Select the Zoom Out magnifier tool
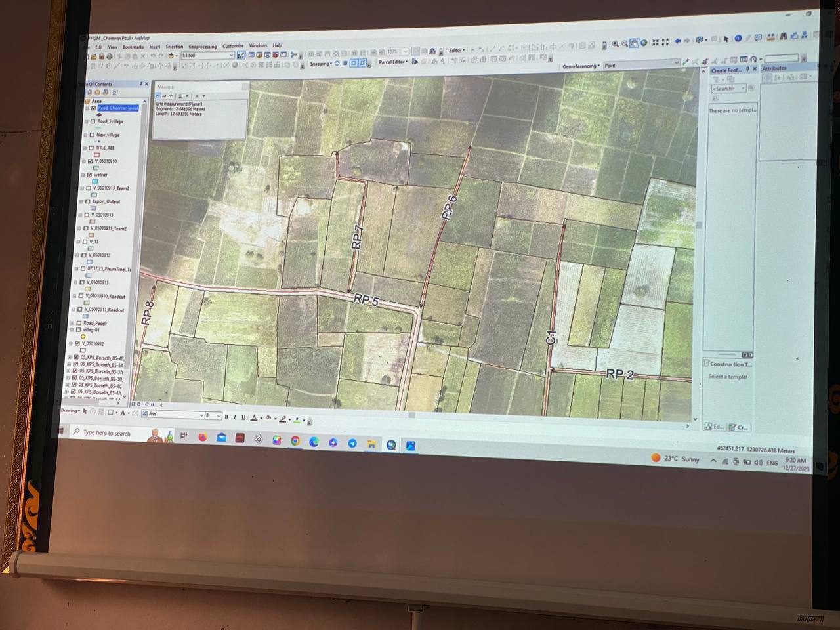This screenshot has width=840, height=630. pyautogui.click(x=624, y=44)
